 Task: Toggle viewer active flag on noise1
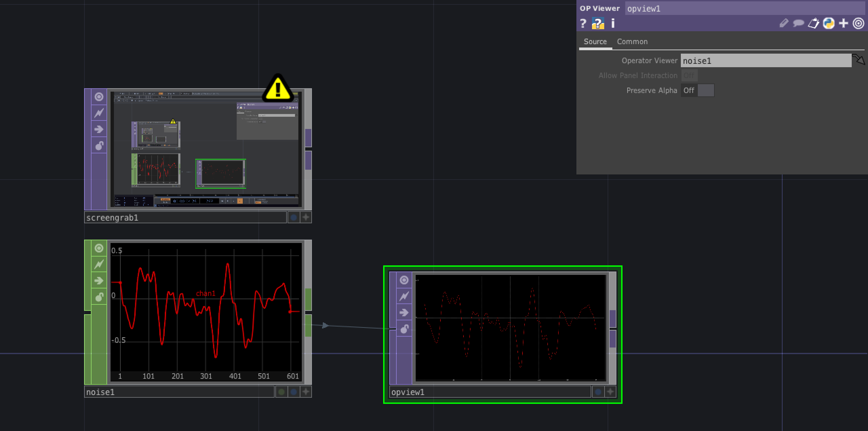[x=99, y=248]
